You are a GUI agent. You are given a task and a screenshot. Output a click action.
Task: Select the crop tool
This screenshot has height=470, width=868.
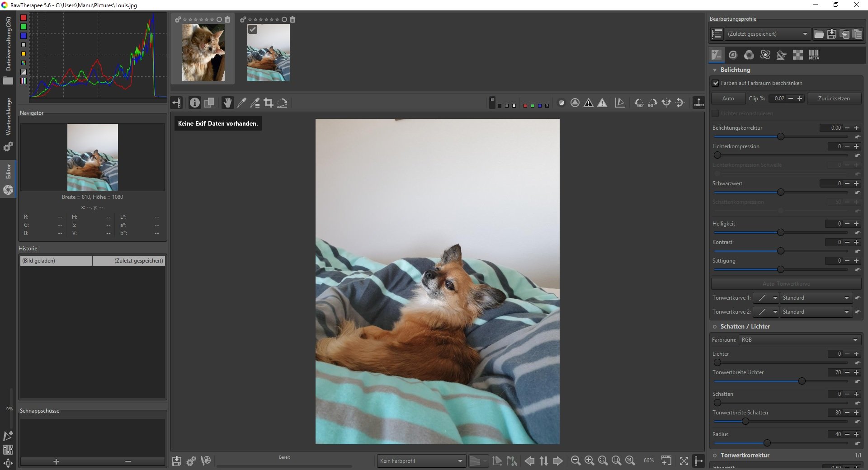click(269, 103)
